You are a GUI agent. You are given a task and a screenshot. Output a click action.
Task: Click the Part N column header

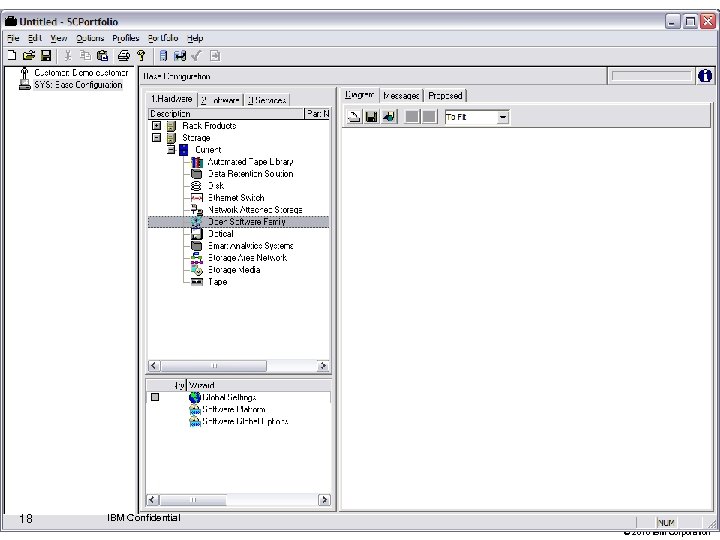click(x=317, y=113)
